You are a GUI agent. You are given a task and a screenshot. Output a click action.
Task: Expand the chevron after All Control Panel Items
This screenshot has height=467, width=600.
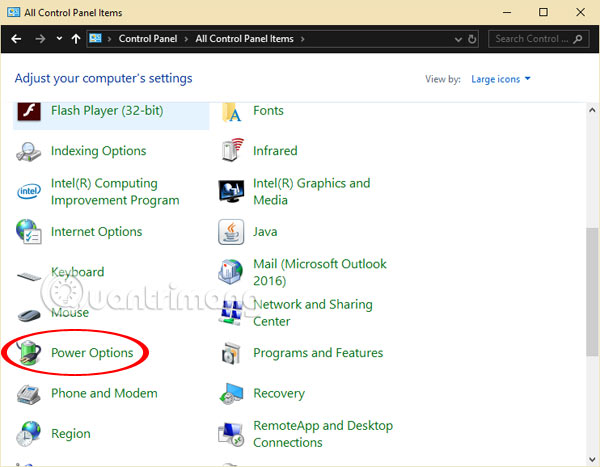(x=303, y=39)
